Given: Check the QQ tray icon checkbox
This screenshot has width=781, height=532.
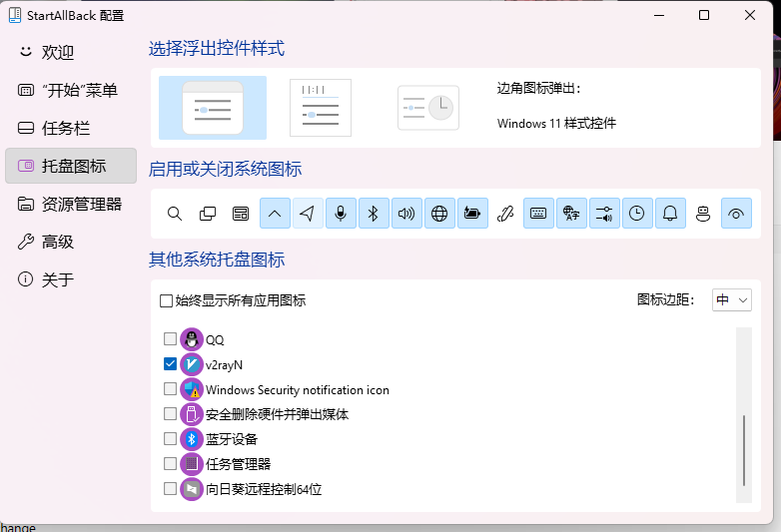Looking at the screenshot, I should point(170,339).
